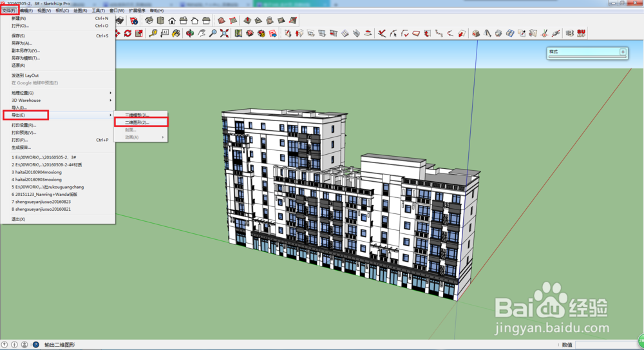Click the status bar help question icon
The image size is (644, 350).
[x=35, y=345]
